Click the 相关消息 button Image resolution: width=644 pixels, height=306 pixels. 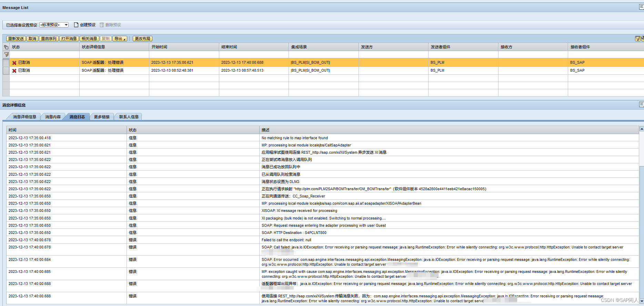pyautogui.click(x=89, y=39)
